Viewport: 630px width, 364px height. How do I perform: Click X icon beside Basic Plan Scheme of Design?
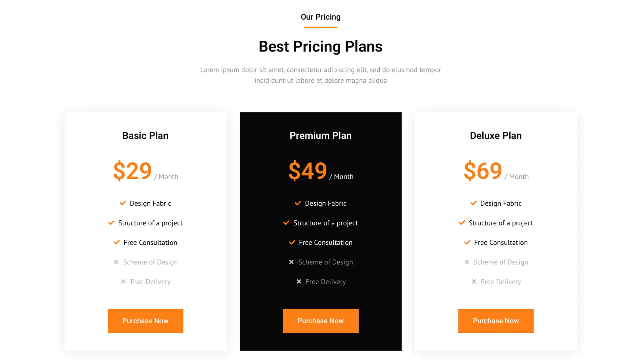point(116,262)
